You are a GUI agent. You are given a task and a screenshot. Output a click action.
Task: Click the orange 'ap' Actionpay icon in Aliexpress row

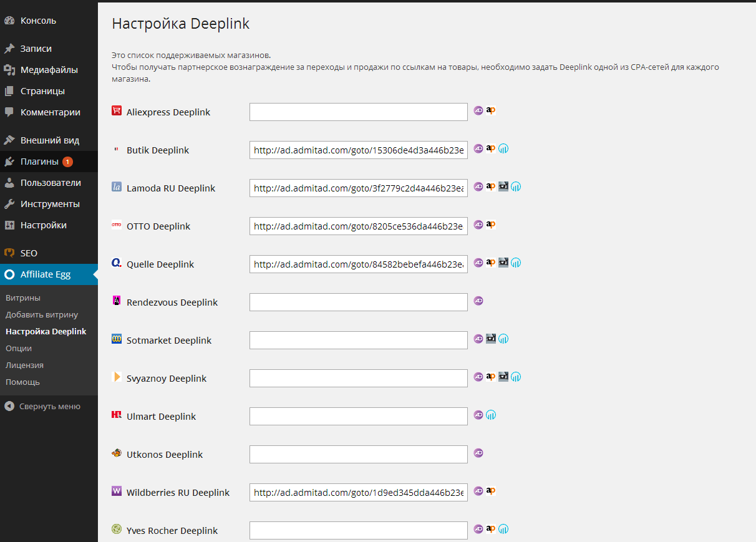491,110
